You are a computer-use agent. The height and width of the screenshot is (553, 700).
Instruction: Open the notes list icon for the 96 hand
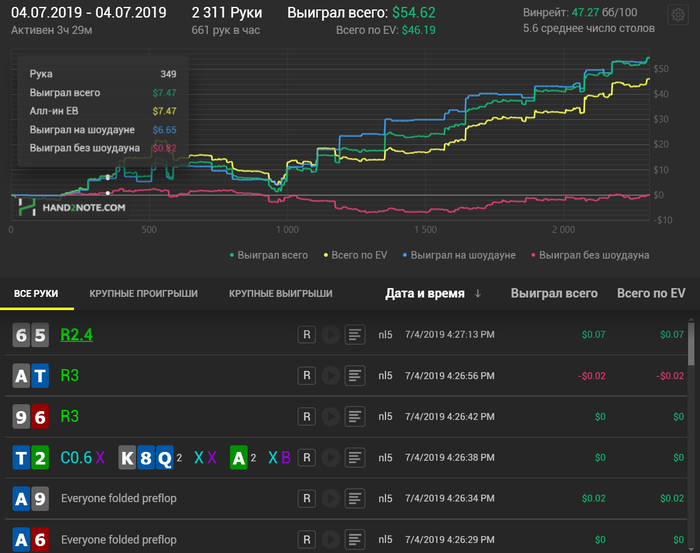(x=354, y=416)
